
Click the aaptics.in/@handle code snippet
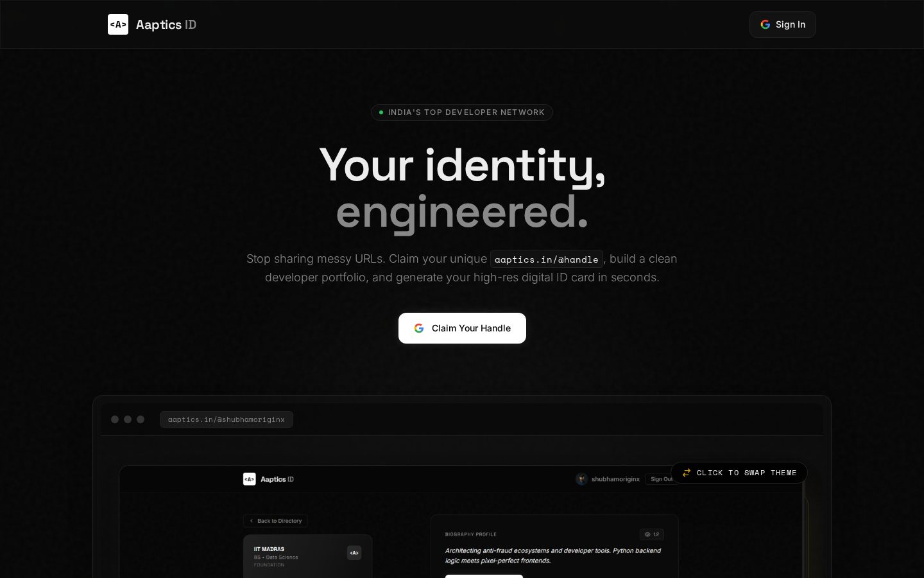[547, 259]
